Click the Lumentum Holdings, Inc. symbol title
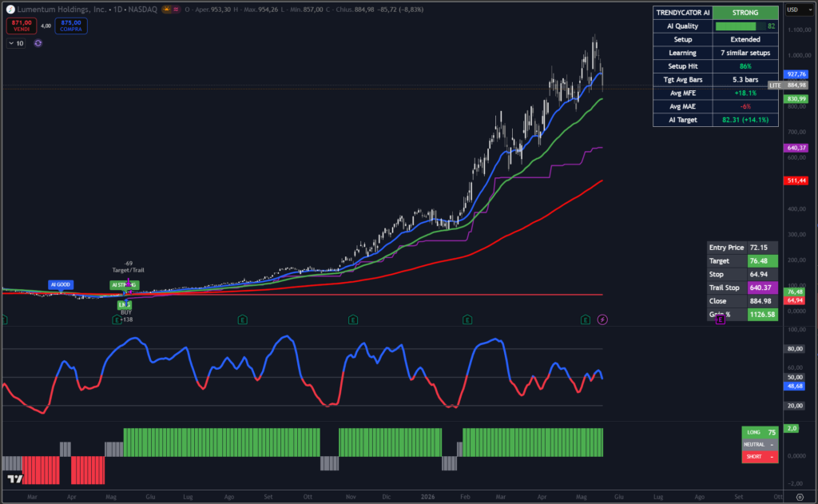This screenshot has width=818, height=504. pyautogui.click(x=61, y=10)
